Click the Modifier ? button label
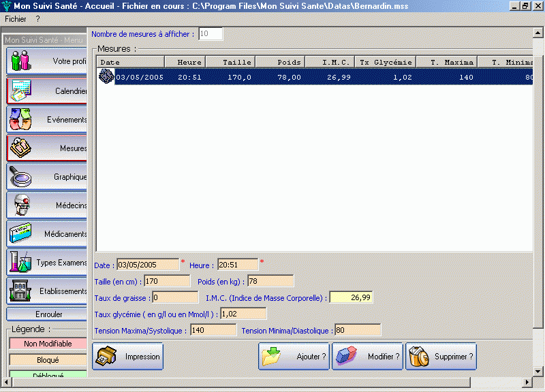 [x=384, y=357]
